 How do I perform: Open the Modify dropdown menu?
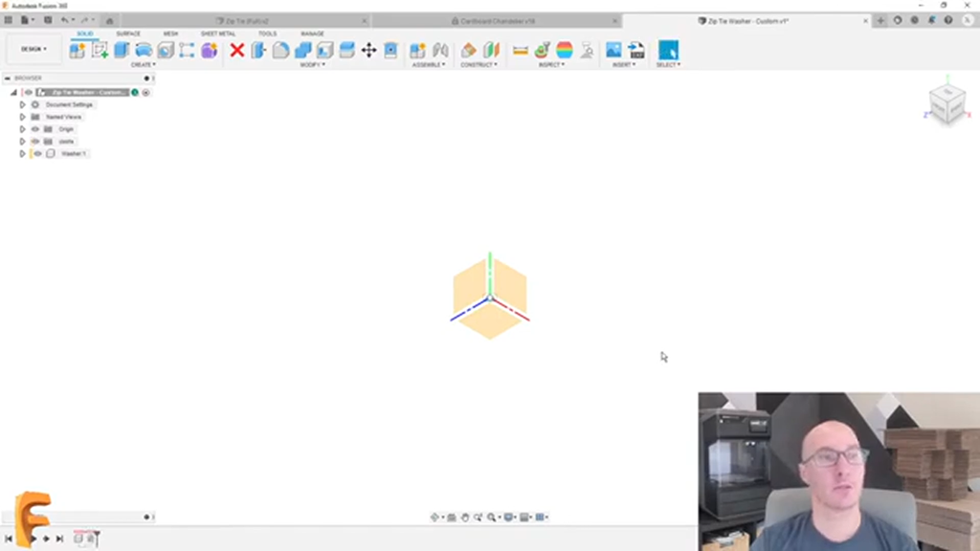[x=313, y=65]
